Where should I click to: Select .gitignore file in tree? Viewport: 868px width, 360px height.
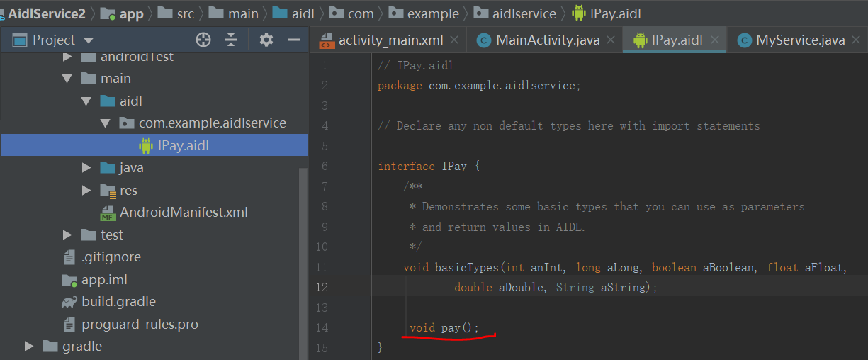pyautogui.click(x=111, y=257)
